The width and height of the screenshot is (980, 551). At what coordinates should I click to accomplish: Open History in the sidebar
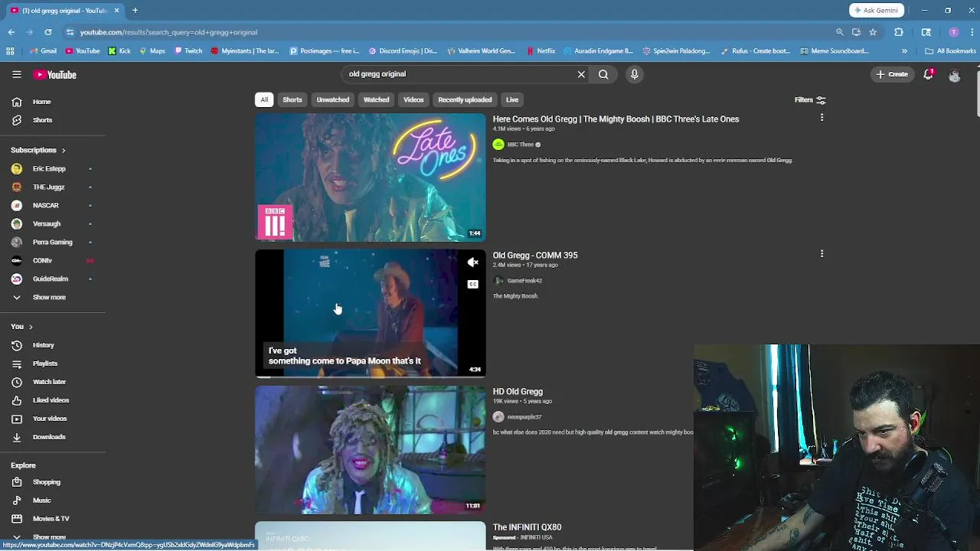pyautogui.click(x=43, y=345)
